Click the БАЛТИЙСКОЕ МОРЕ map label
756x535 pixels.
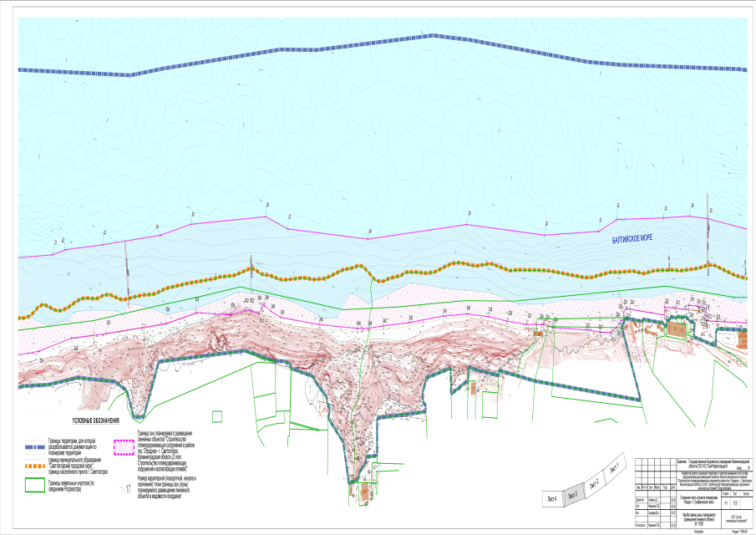click(631, 239)
